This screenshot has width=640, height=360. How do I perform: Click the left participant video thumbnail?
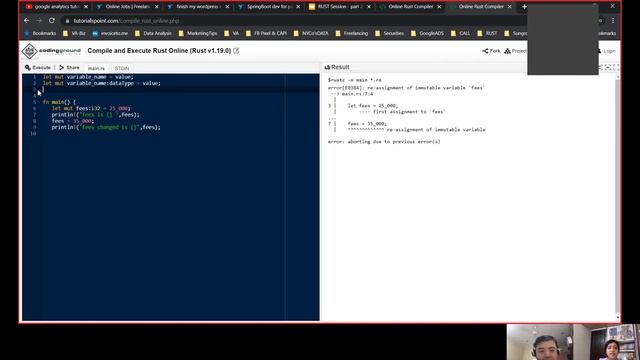tap(540, 342)
